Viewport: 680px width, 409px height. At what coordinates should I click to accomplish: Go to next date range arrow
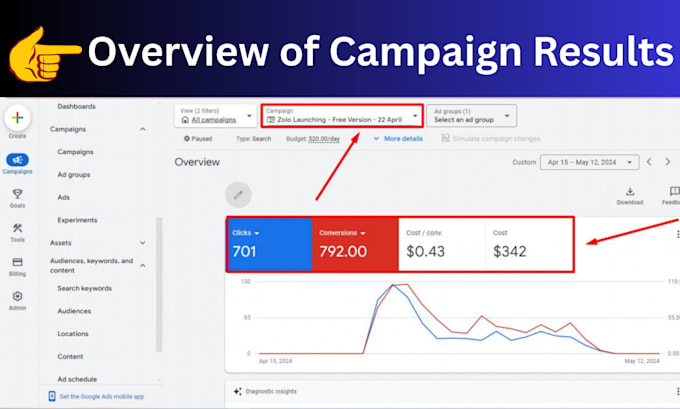pos(668,162)
